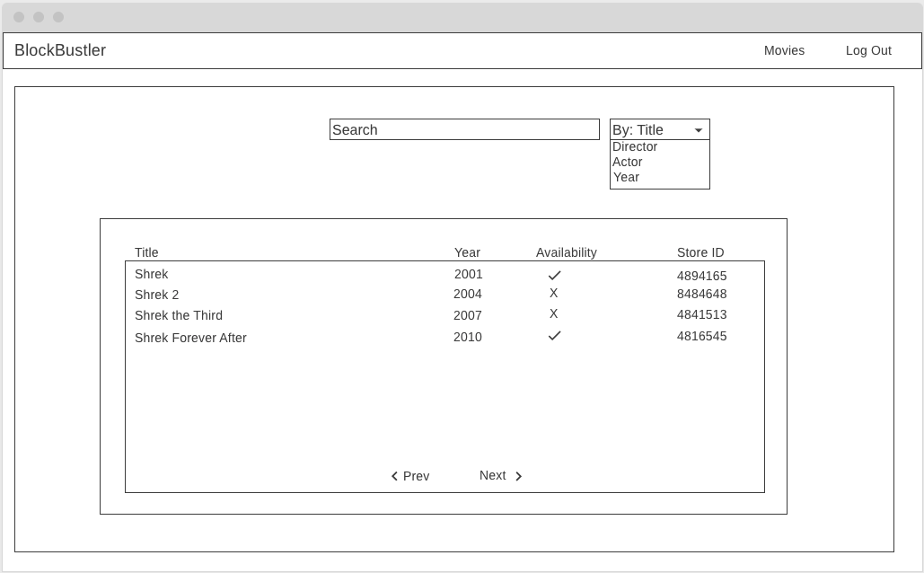Choose Actor from the search-by list
924x573 pixels.
[x=627, y=163]
